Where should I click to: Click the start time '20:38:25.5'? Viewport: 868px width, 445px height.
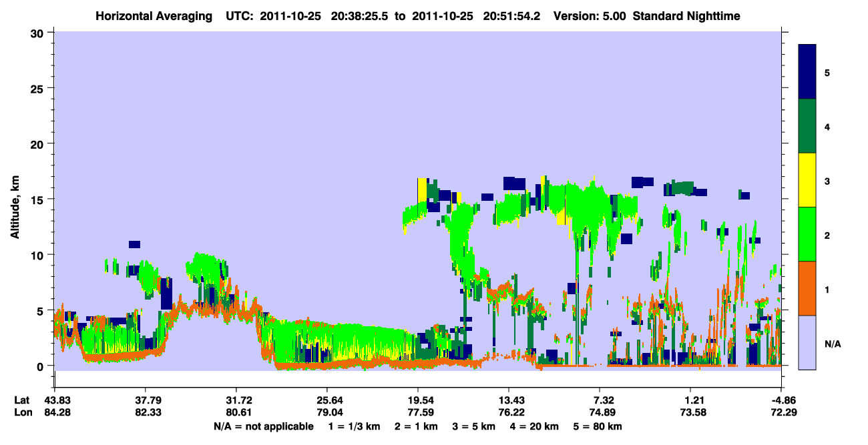tap(361, 15)
